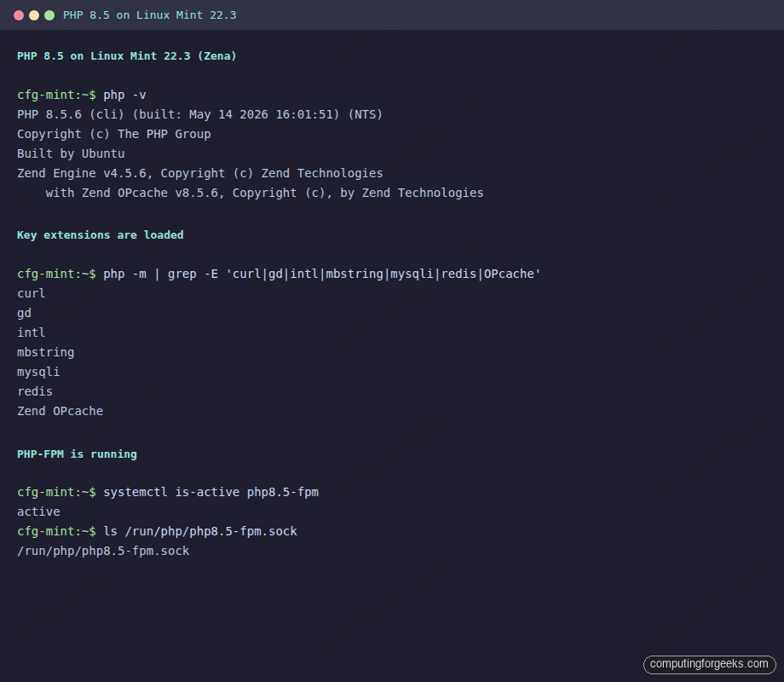Click the window title PHP 8.5 on Linux Mint 22.3
This screenshot has width=784, height=682.
149,15
